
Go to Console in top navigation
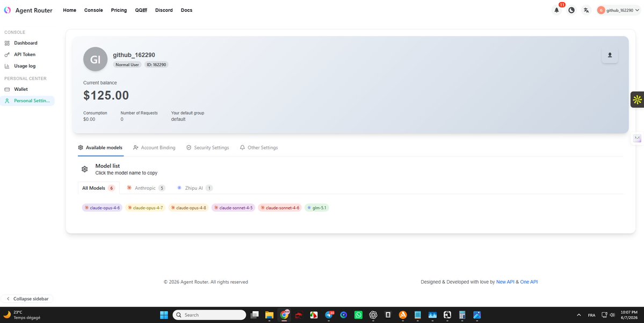(93, 10)
